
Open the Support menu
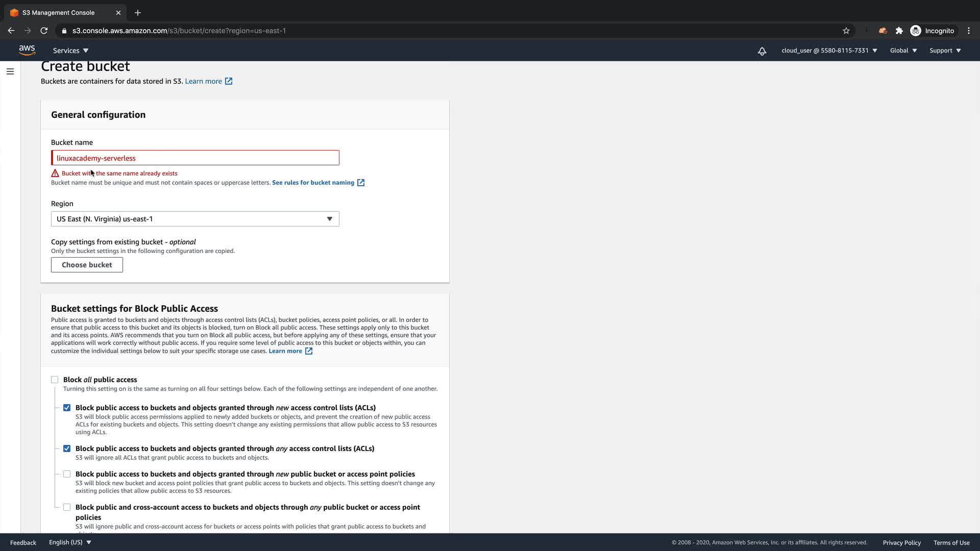945,51
